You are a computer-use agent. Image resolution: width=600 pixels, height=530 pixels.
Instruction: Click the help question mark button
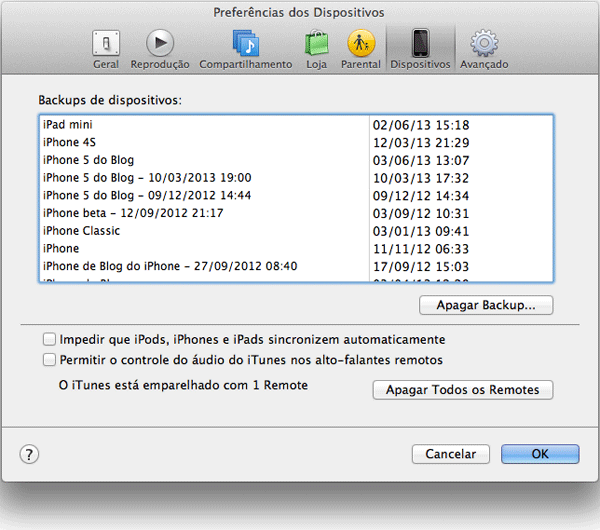(x=29, y=454)
